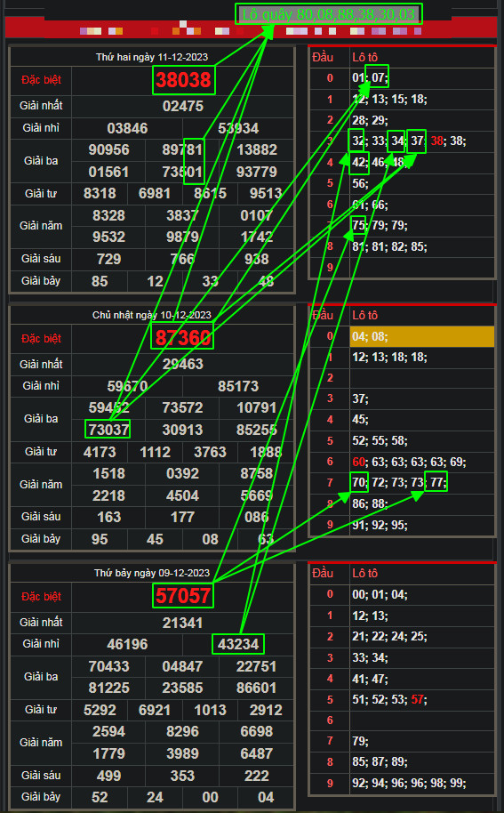Click the Lô quây 80,08,88,38,30,03 label
This screenshot has height=813, width=504.
pyautogui.click(x=329, y=14)
